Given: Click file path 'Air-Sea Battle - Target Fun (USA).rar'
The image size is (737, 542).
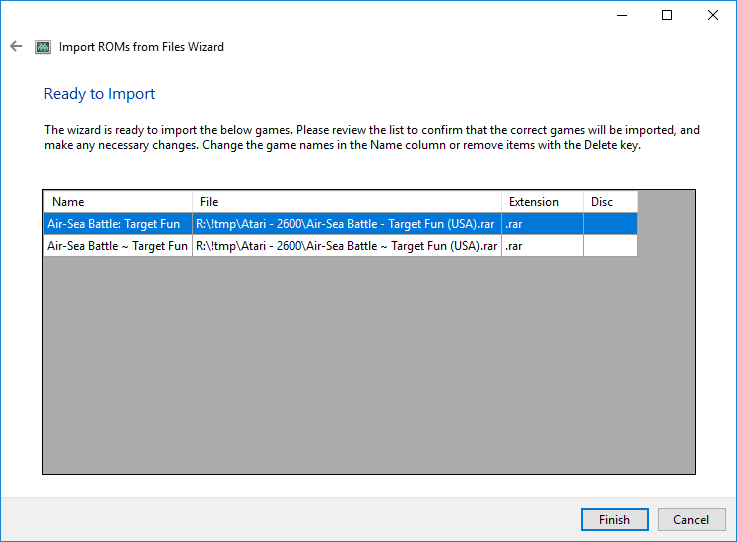Looking at the screenshot, I should (347, 224).
